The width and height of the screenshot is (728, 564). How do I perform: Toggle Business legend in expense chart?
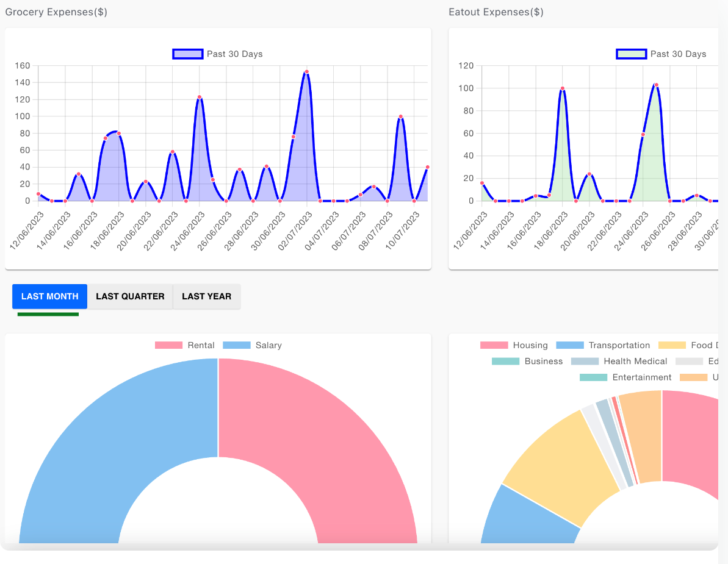point(527,362)
